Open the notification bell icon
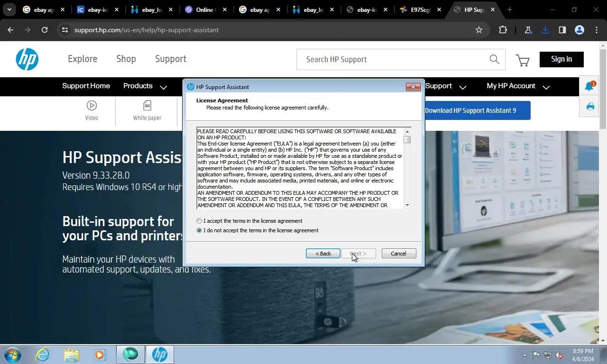This screenshot has width=607, height=364. (589, 86)
